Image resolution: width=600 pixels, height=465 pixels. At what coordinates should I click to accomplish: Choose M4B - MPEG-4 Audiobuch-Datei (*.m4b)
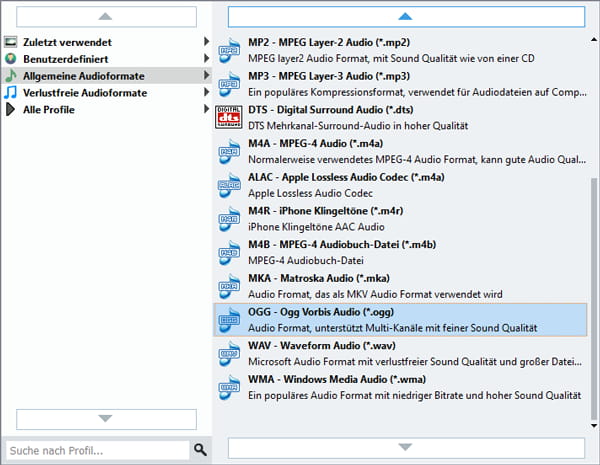400,252
